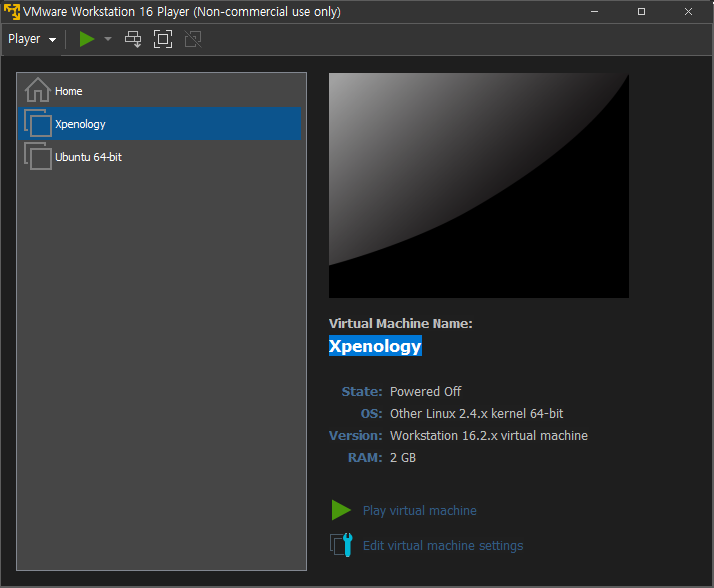This screenshot has width=714, height=588.
Task: Select the Xpenology virtual machine
Action: (x=159, y=123)
